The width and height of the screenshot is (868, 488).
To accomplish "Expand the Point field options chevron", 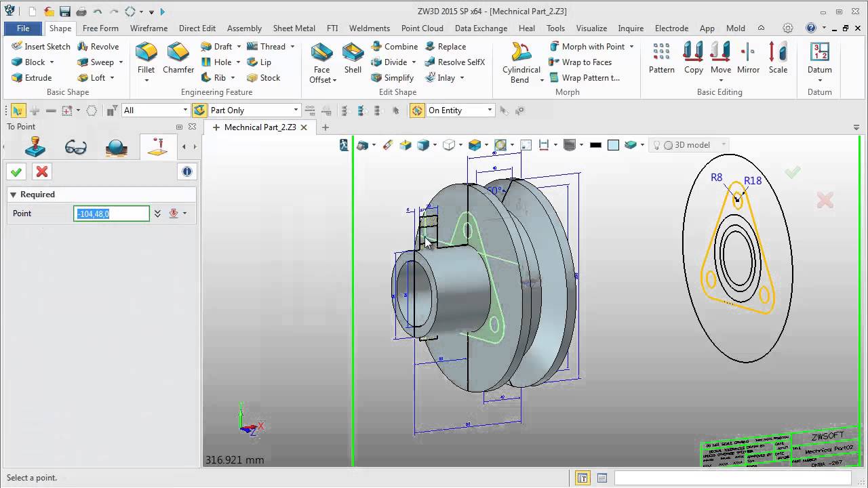I will tap(157, 213).
